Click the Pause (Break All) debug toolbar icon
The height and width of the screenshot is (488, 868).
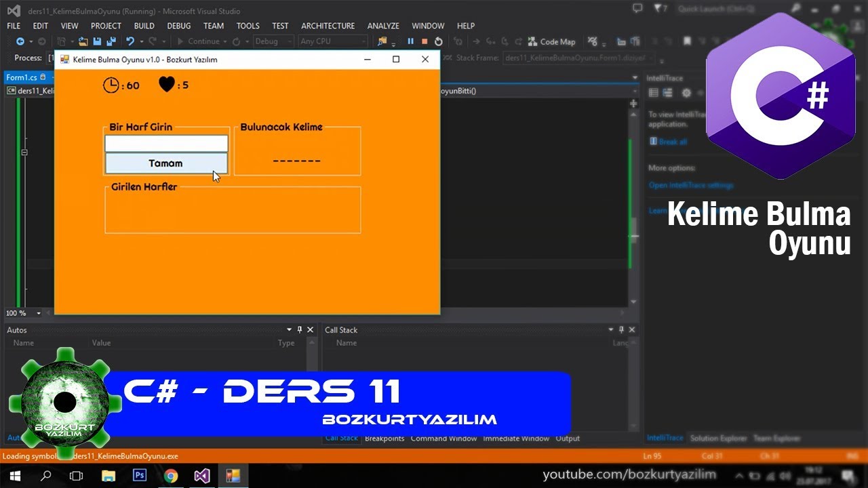click(x=410, y=41)
